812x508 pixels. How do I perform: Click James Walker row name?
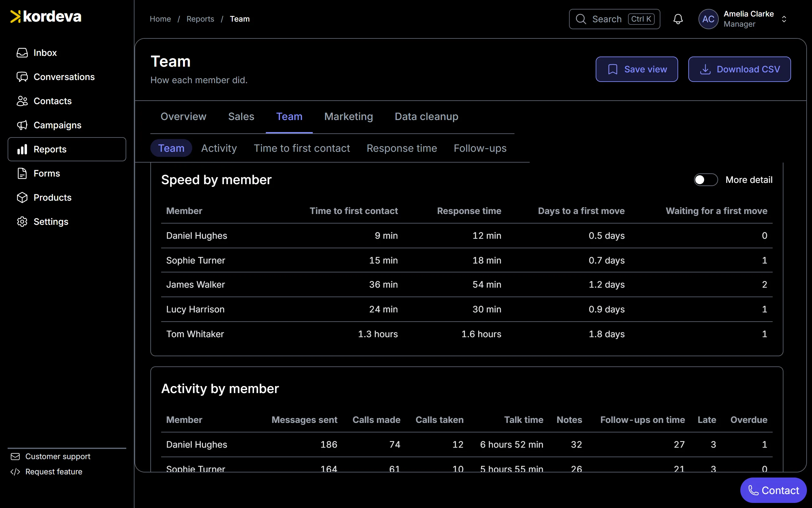tap(196, 284)
